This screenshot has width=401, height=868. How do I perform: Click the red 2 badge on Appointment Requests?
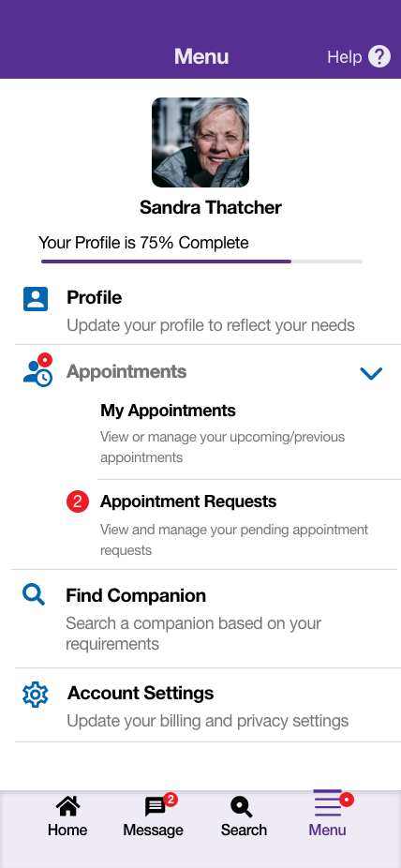click(78, 501)
